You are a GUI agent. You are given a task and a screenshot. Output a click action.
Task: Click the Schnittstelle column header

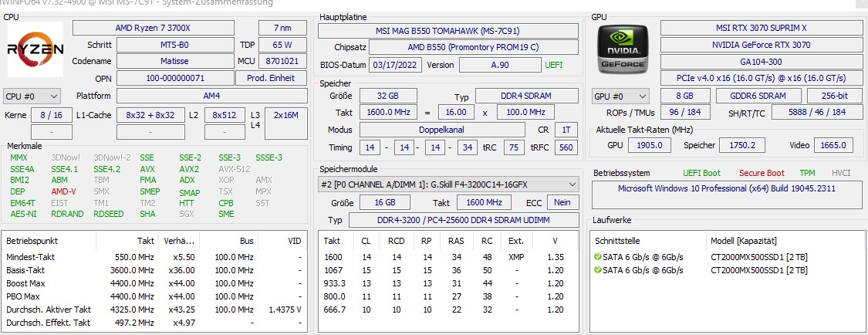pos(618,241)
